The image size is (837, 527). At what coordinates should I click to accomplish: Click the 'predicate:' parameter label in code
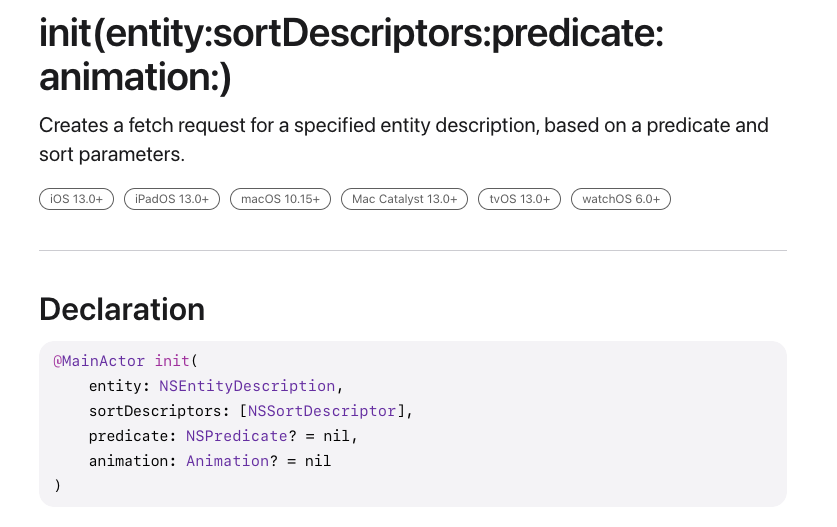pyautogui.click(x=132, y=436)
